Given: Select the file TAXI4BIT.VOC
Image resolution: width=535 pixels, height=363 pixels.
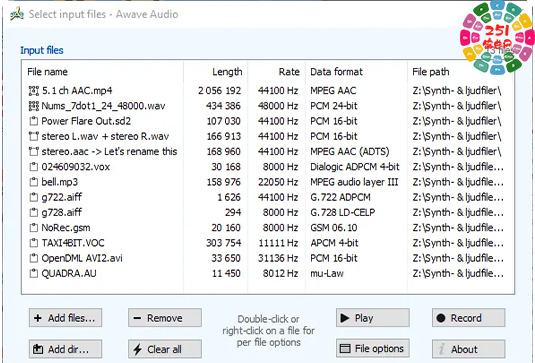Looking at the screenshot, I should [x=73, y=243].
